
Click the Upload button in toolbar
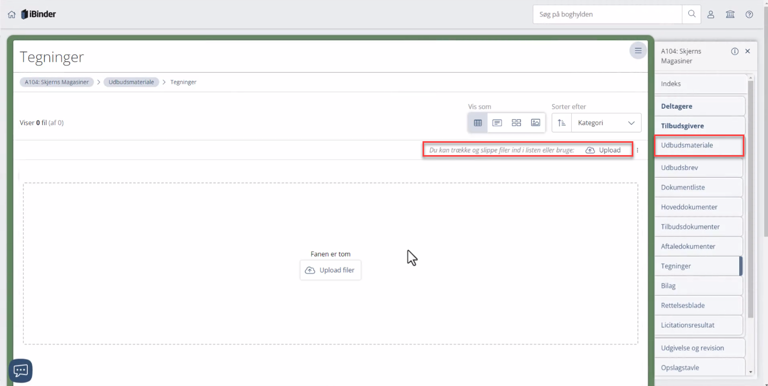(603, 150)
